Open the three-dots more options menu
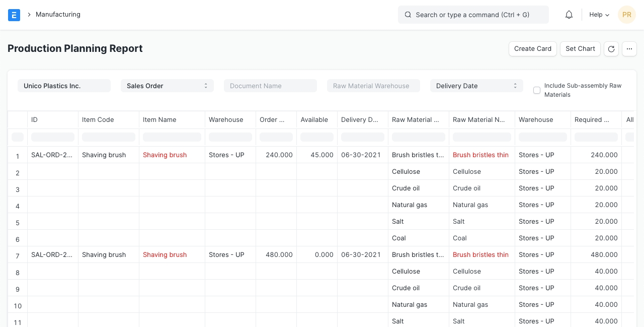644x327 pixels. pos(629,49)
